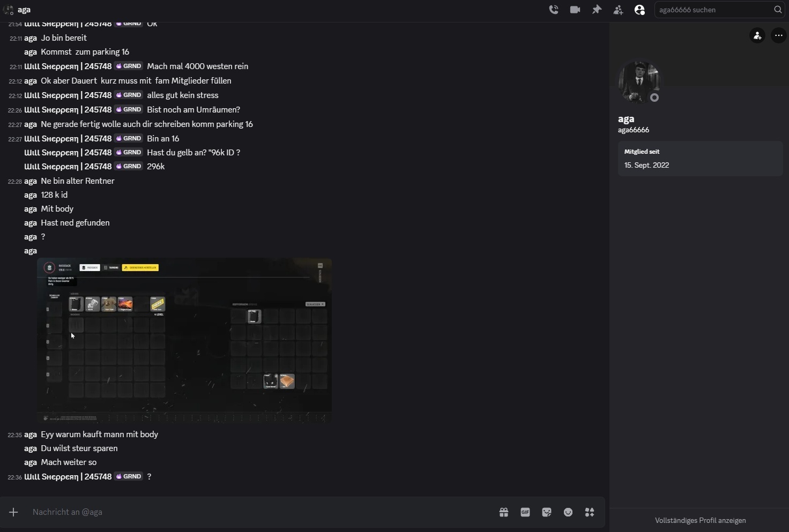Open the gift picker
The height and width of the screenshot is (532, 789).
(x=504, y=513)
